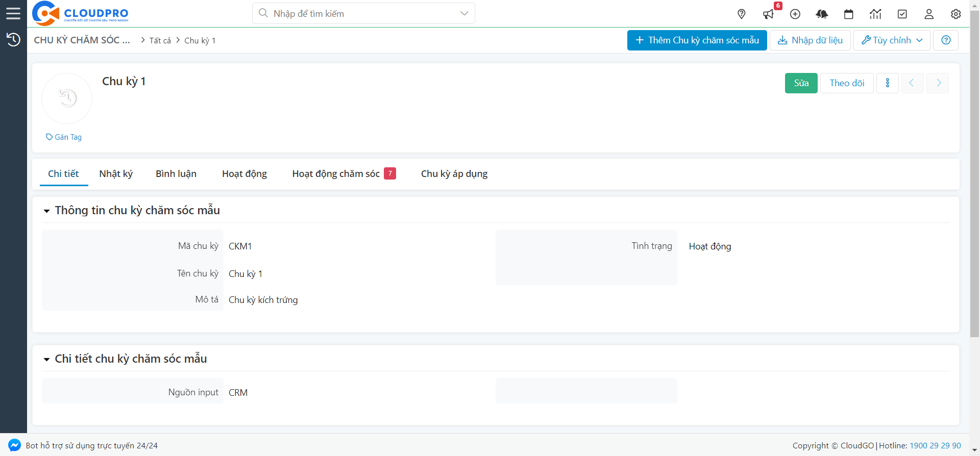Open the Chu kỳ áp dụng tab
Viewport: 980px width, 456px height.
tap(454, 174)
